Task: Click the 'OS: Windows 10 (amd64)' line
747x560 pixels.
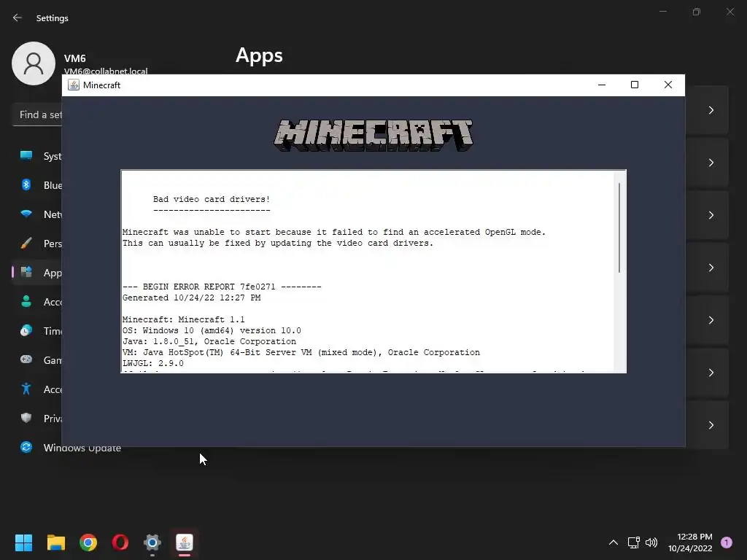Action: 212,330
